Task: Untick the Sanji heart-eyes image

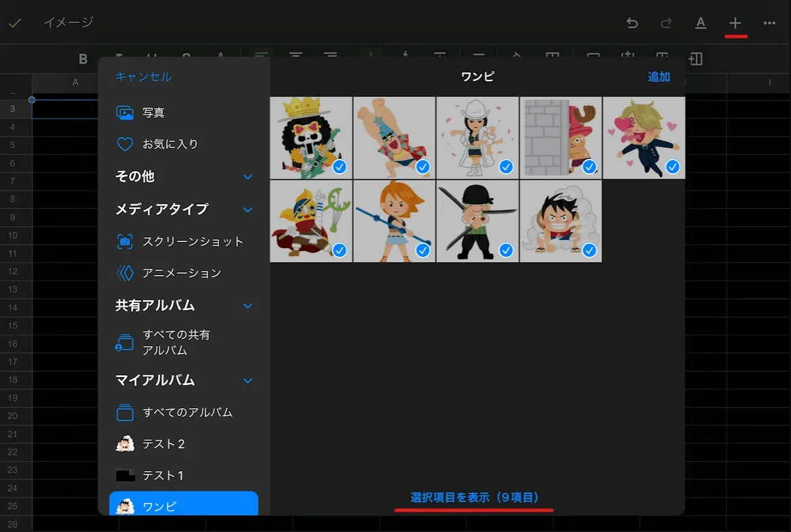Action: point(673,166)
